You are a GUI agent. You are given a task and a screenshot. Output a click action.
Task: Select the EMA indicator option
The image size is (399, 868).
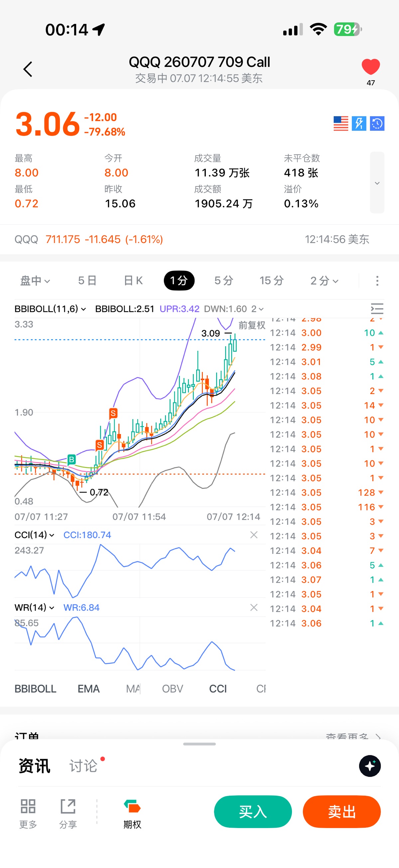pos(88,689)
